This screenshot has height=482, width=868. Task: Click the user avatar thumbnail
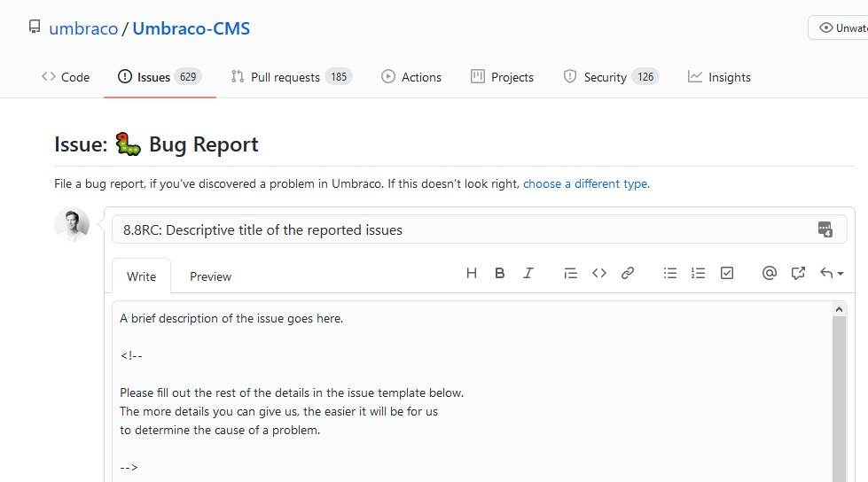click(x=72, y=225)
